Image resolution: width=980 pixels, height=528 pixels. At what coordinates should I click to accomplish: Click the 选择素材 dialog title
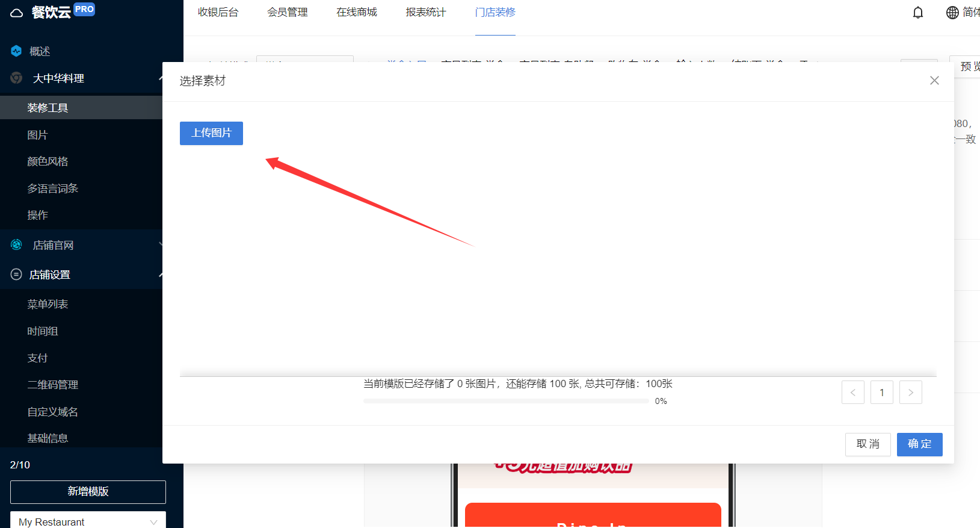pos(203,81)
